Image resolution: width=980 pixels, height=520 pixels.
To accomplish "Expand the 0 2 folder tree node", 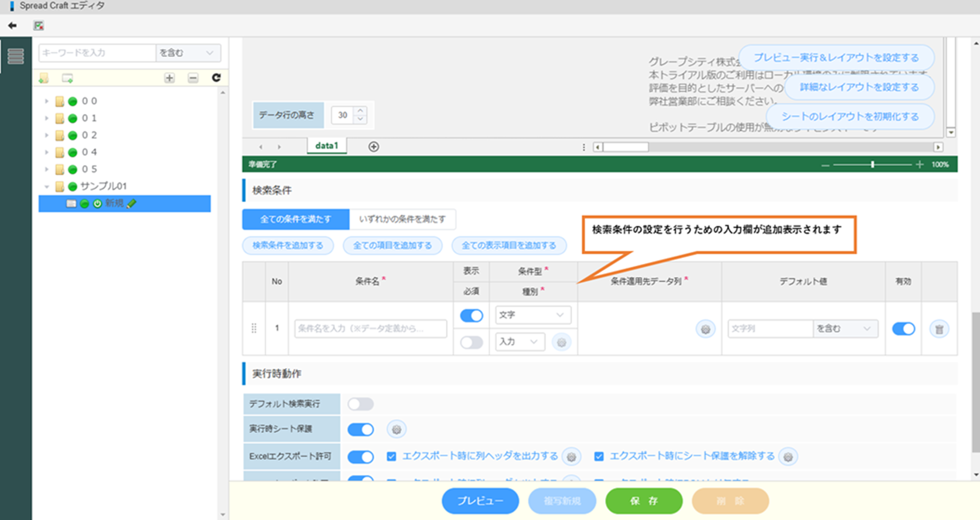I will point(47,135).
